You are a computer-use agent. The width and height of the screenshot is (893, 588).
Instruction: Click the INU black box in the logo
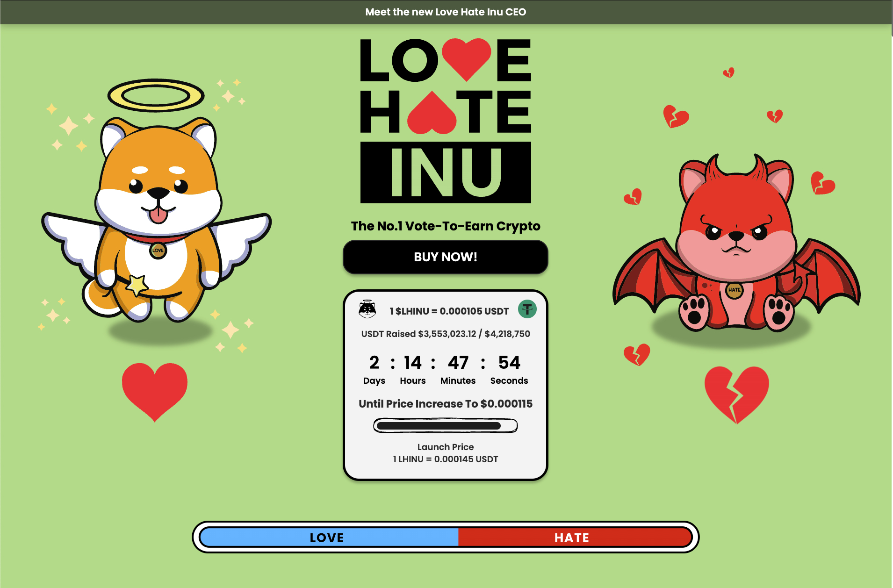[x=446, y=172]
